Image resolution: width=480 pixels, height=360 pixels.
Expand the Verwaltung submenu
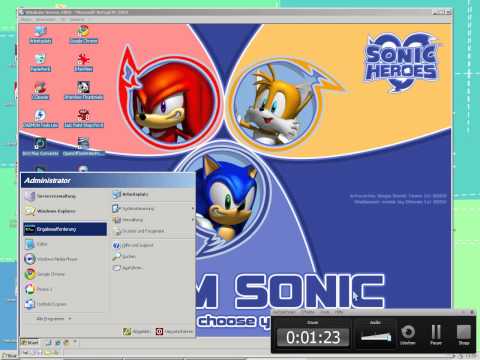coord(153,220)
